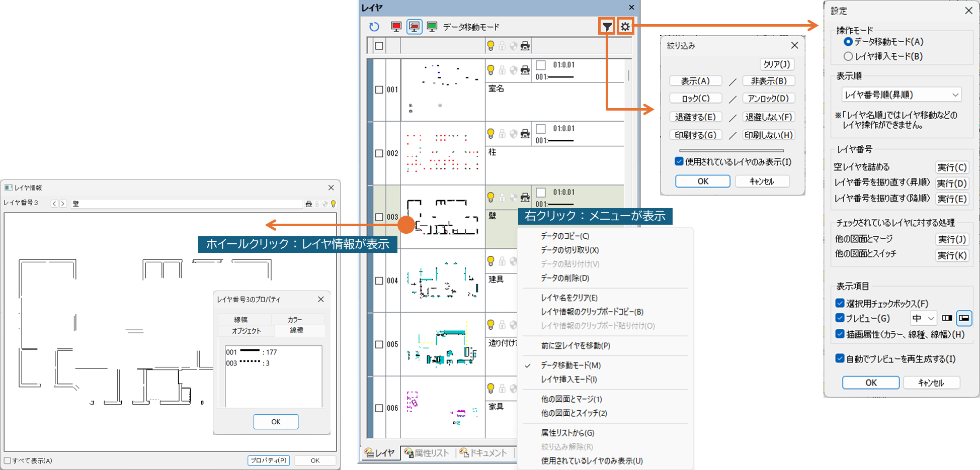The width and height of the screenshot is (980, 470).
Task: Open the filter (funnel) icon
Action: tap(607, 27)
